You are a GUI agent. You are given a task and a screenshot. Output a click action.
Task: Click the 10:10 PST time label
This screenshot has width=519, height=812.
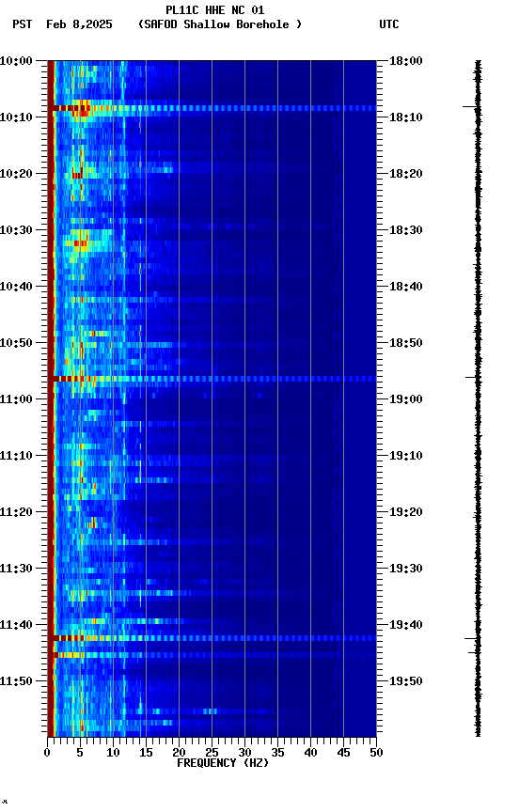pyautogui.click(x=16, y=117)
